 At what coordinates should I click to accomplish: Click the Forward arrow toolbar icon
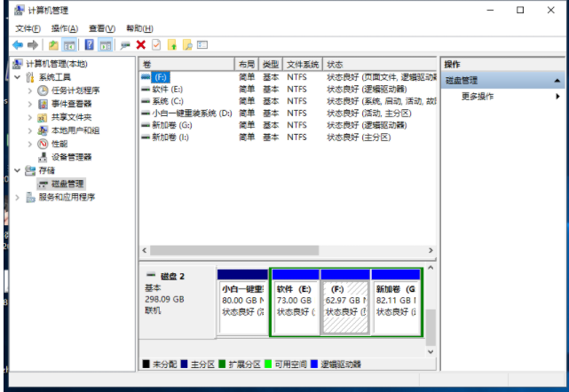[x=33, y=45]
